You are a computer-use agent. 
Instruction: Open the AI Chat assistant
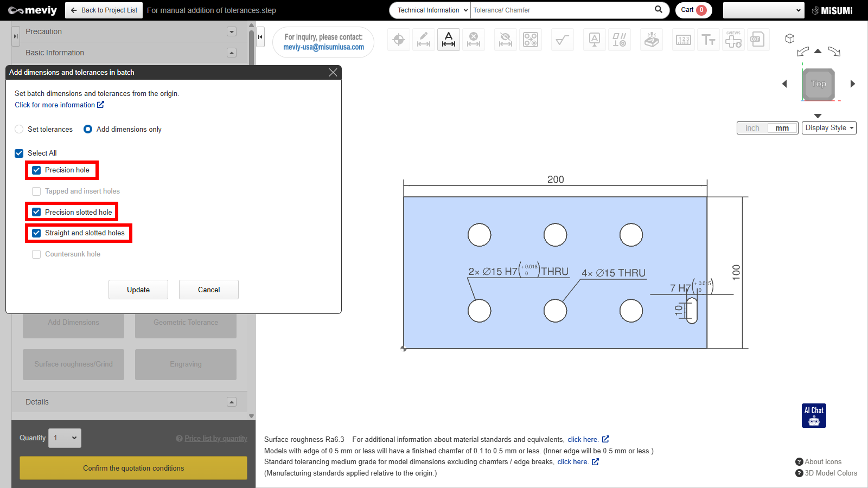coord(814,415)
